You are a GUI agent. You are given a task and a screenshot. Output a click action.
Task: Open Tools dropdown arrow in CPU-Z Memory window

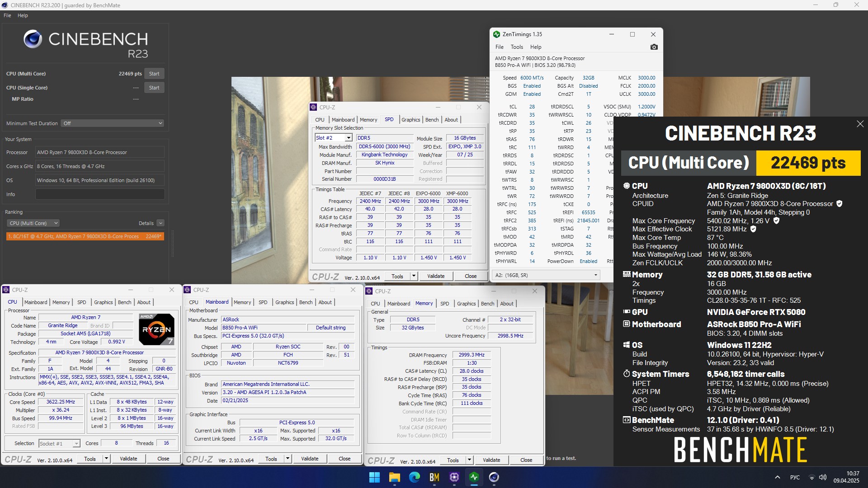click(469, 460)
